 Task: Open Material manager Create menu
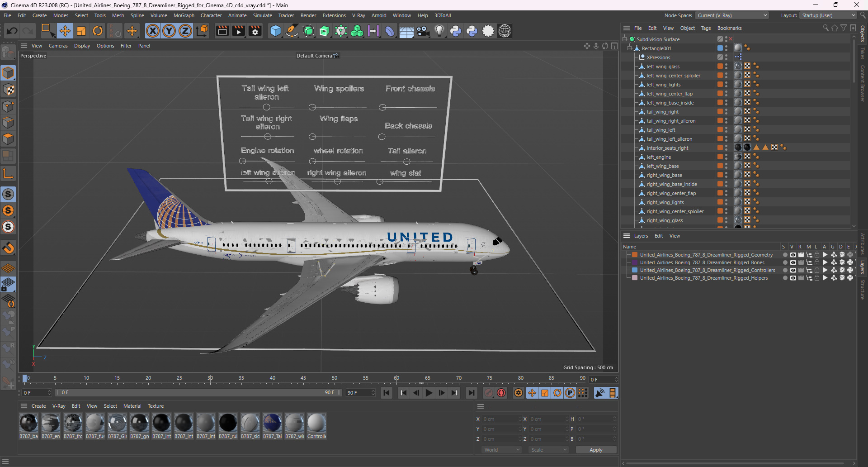(x=38, y=406)
